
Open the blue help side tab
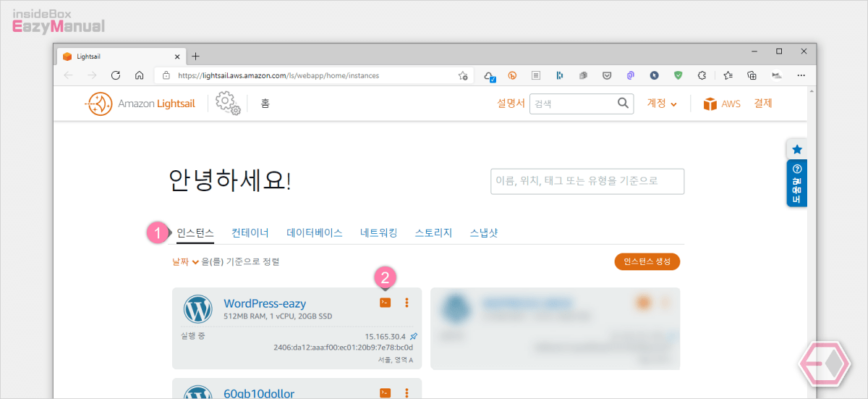[796, 183]
